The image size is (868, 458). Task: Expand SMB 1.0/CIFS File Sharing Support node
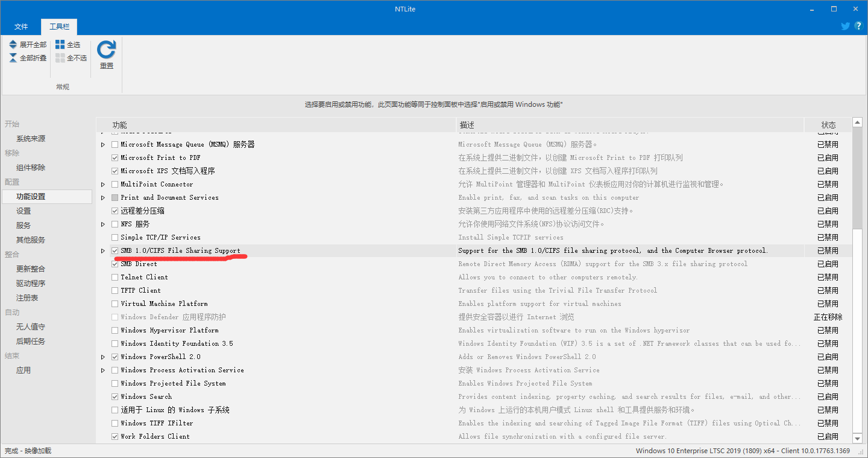tap(103, 251)
